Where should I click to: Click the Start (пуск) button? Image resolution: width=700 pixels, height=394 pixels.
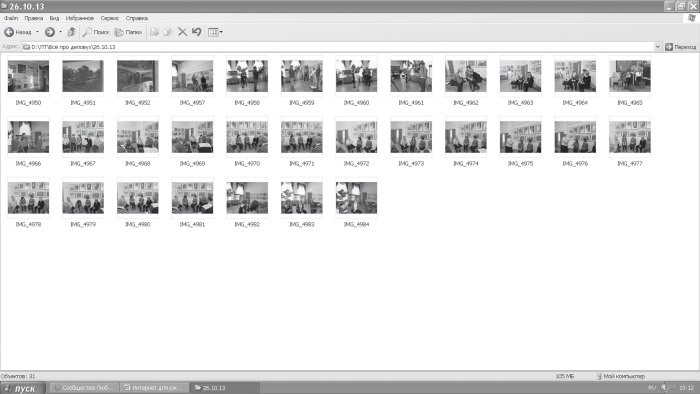click(x=22, y=388)
